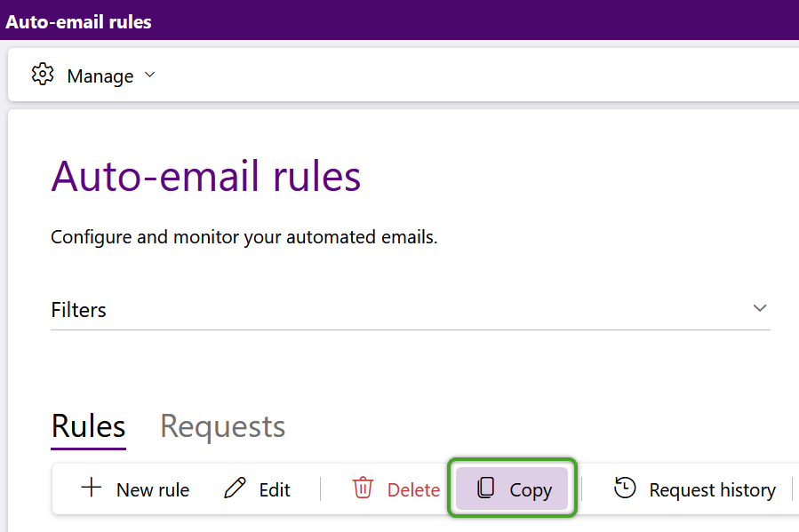Screen dimensions: 799x532
Task: Click the Auto-email rules title bar text
Action: (x=78, y=22)
